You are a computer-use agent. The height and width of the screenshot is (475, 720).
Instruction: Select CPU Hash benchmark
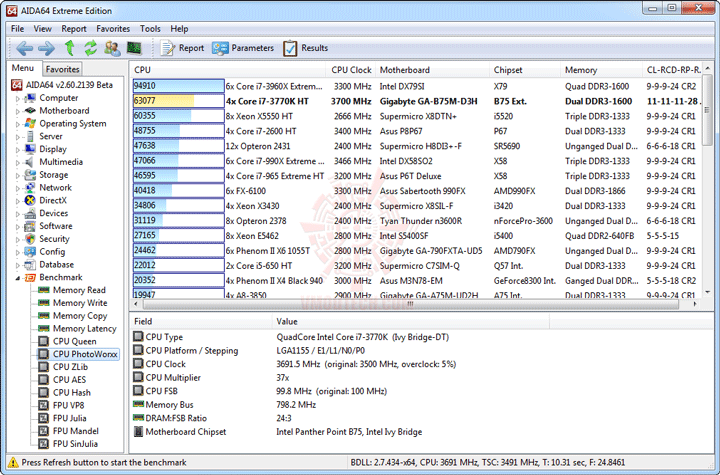pos(72,393)
